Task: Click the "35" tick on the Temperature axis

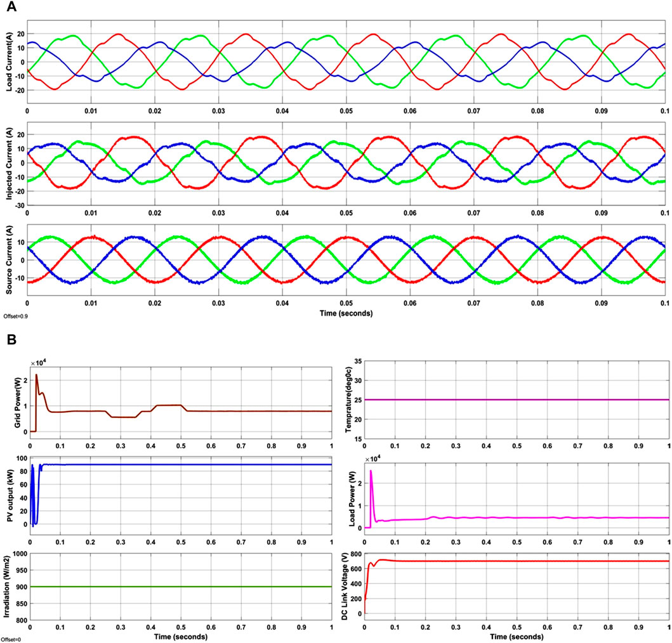Action: tap(358, 361)
